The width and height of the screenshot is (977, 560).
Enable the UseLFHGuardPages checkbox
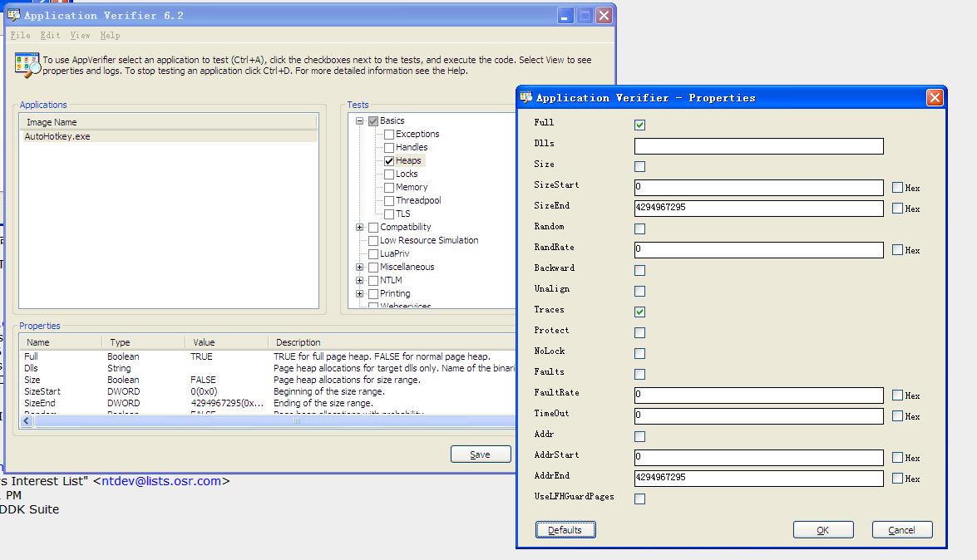[639, 499]
